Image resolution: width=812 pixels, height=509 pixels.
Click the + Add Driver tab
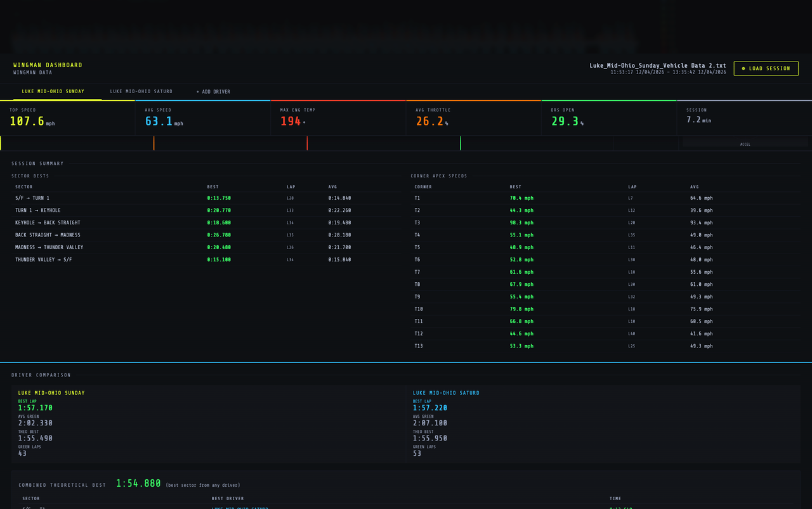[213, 92]
